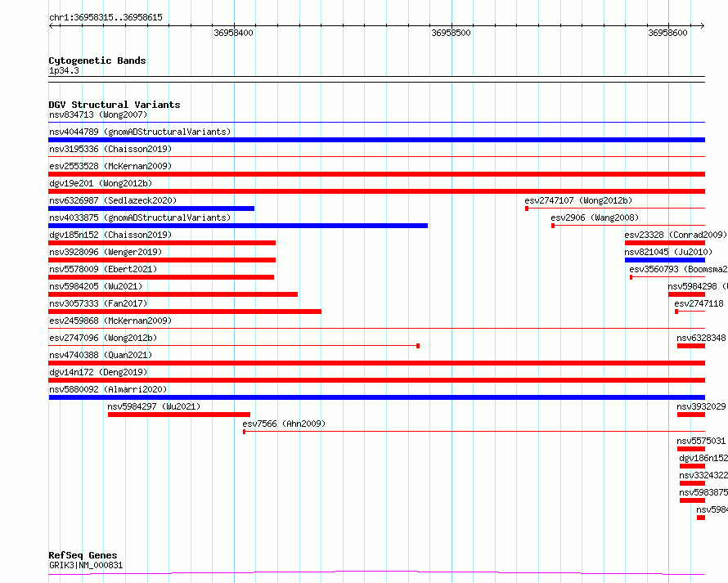Image resolution: width=728 pixels, height=583 pixels.
Task: Click the Cytogenetic Bands track title
Action: [97, 61]
